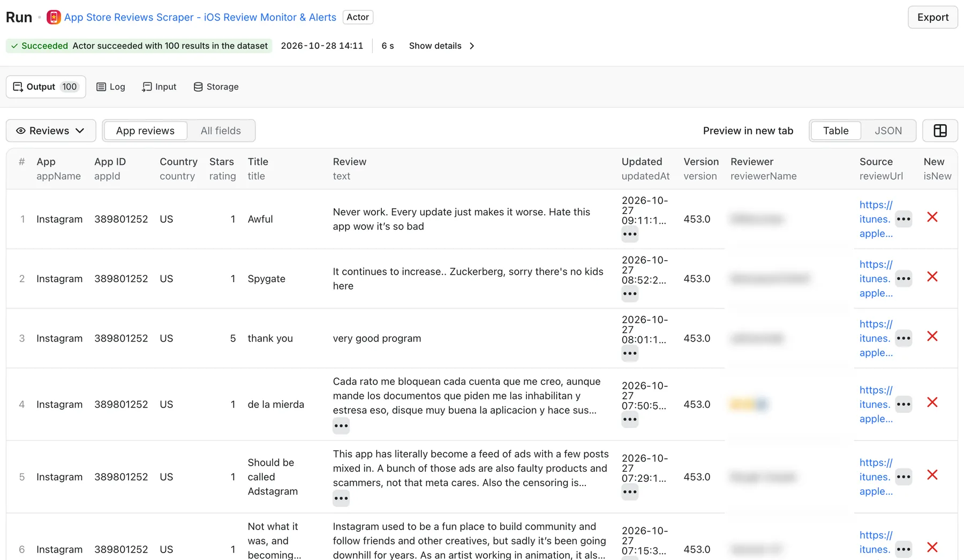Viewport: 964px width, 560px height.
Task: Click Preview in new tab
Action: [x=748, y=131]
